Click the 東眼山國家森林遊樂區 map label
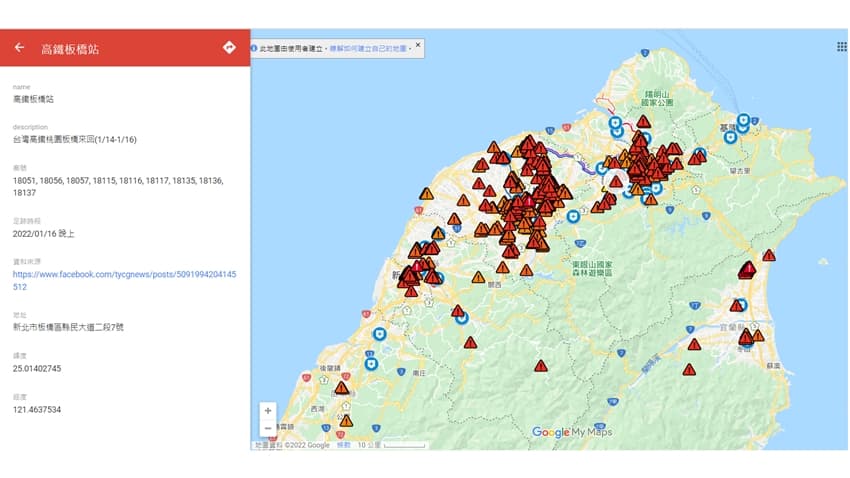The width and height of the screenshot is (850, 478). 592,268
